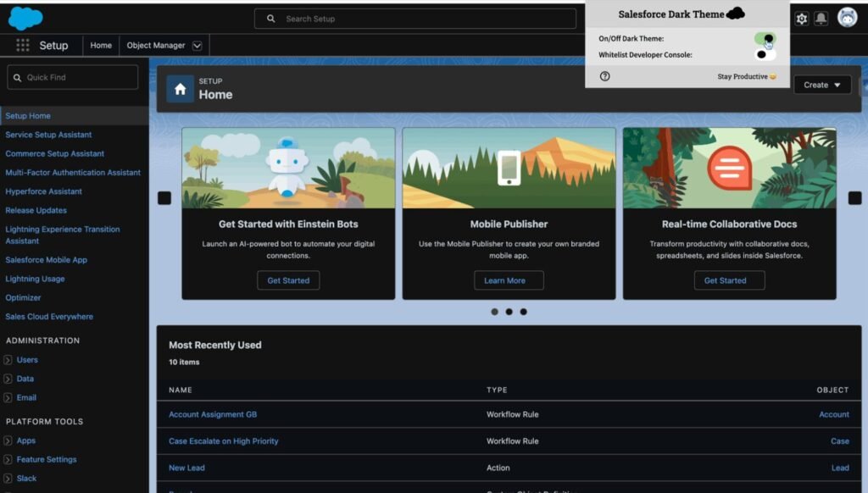Viewport: 868px width, 493px height.
Task: Click the user avatar icon
Action: [846, 17]
